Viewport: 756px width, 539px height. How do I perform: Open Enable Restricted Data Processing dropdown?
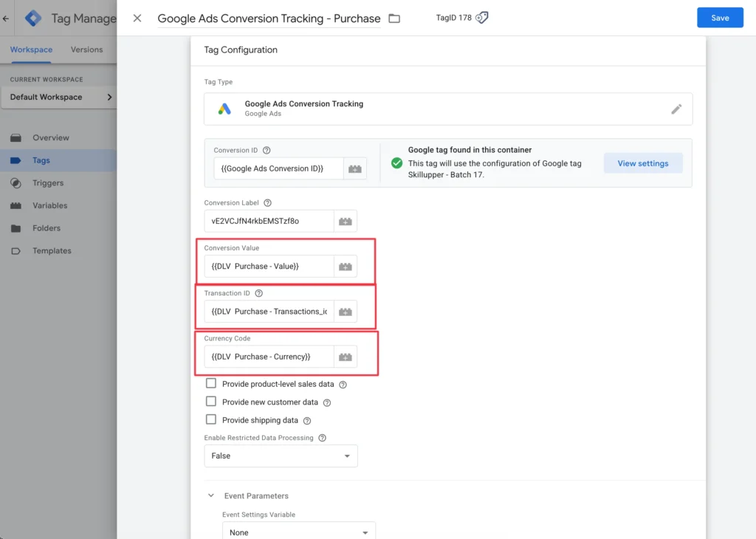point(281,456)
